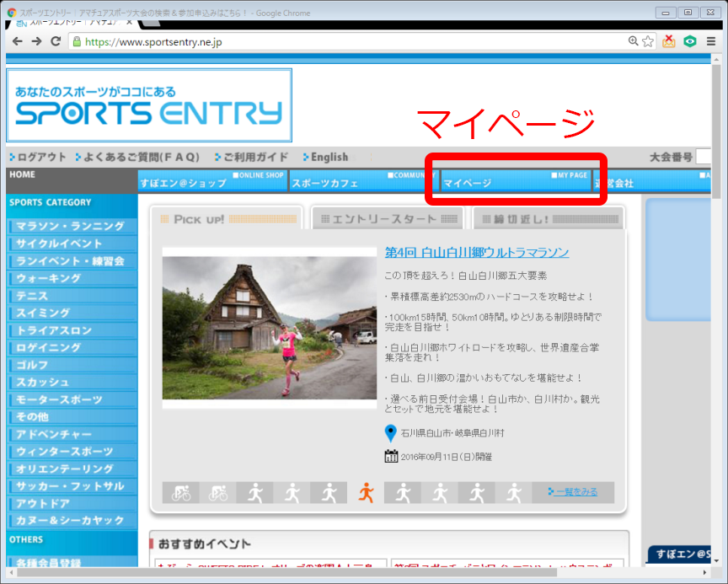The width and height of the screenshot is (728, 584).
Task: Go forward with the browser forward arrow
Action: 36,42
